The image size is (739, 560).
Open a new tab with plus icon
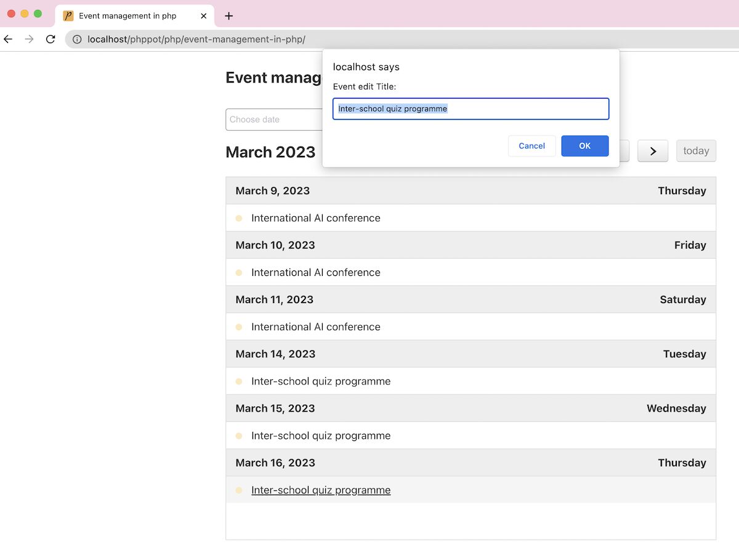[x=228, y=16]
